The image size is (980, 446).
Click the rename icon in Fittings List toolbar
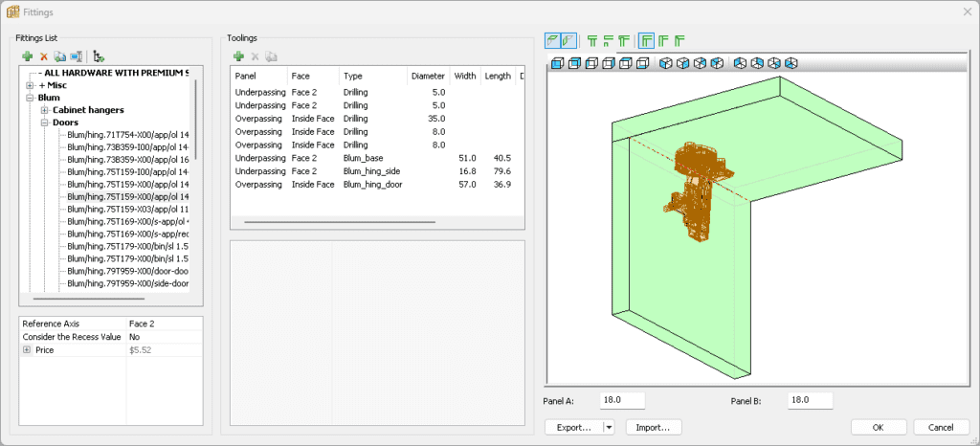77,57
